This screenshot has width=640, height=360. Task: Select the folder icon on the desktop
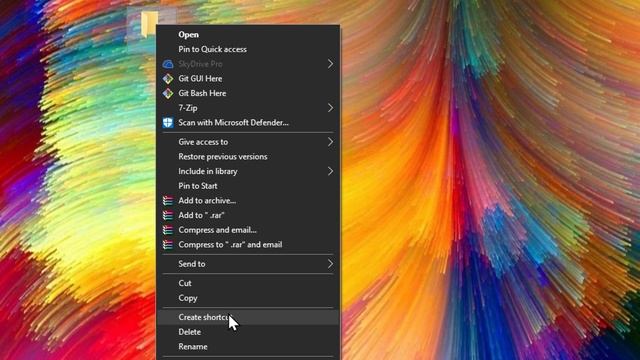[x=149, y=24]
